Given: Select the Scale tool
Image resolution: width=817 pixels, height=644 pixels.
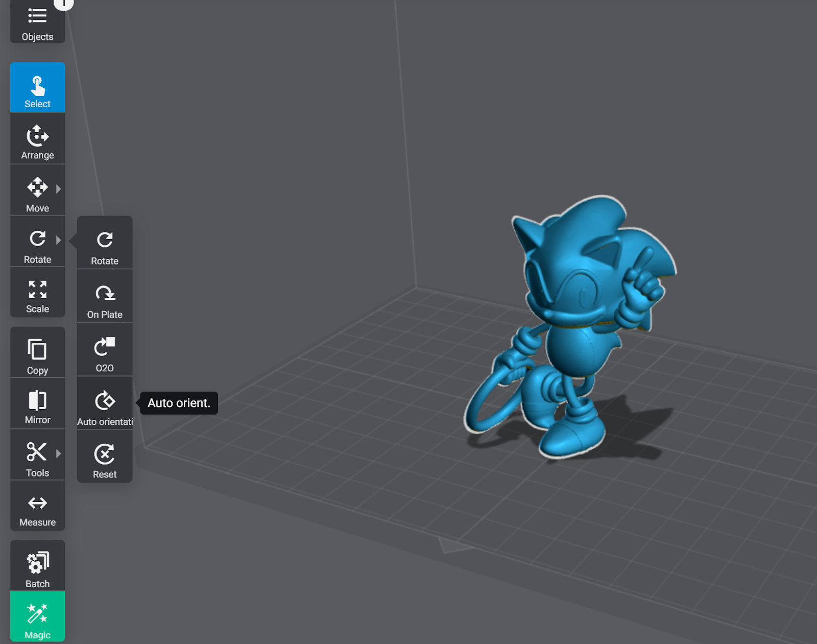Looking at the screenshot, I should [37, 292].
